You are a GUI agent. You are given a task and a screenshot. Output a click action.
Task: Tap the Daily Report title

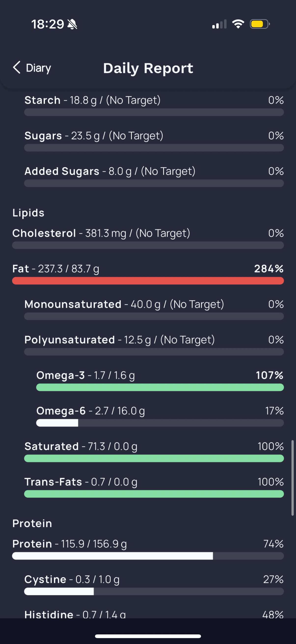148,68
